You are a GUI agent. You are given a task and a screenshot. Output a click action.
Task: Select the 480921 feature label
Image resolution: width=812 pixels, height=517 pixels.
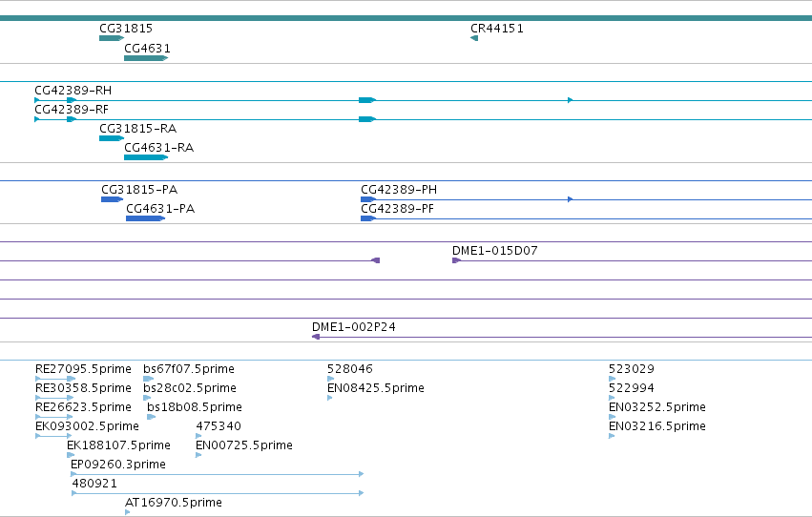pyautogui.click(x=94, y=484)
